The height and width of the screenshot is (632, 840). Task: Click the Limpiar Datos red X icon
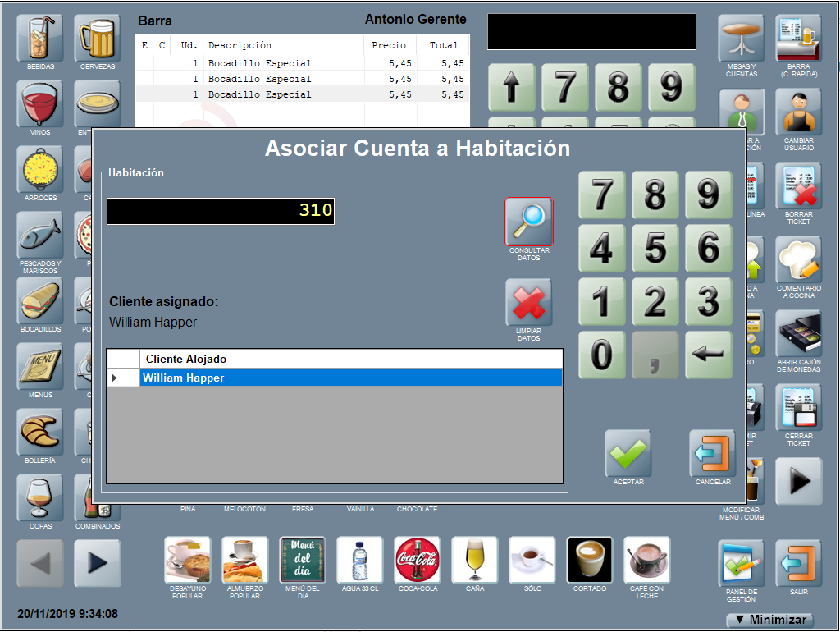click(529, 304)
